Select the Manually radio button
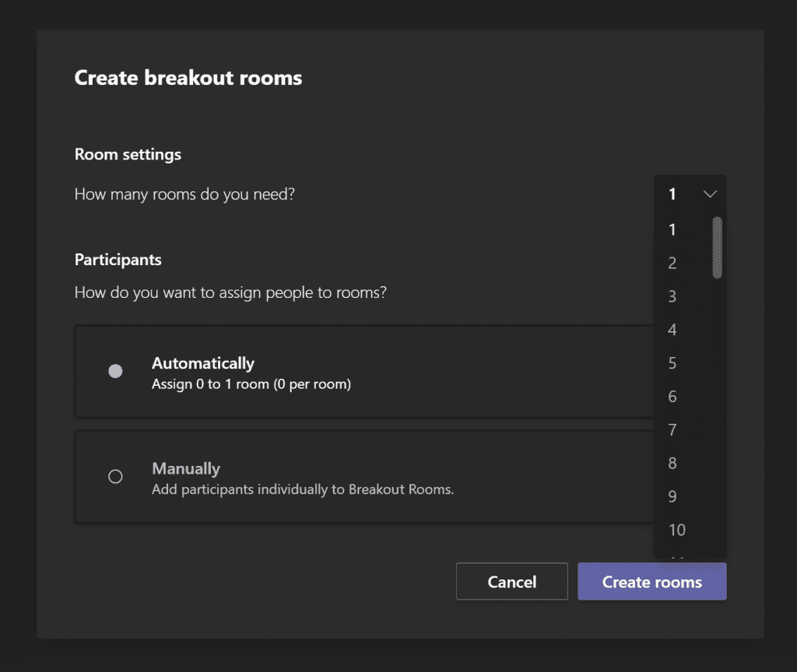Image resolution: width=797 pixels, height=672 pixels. coord(115,477)
